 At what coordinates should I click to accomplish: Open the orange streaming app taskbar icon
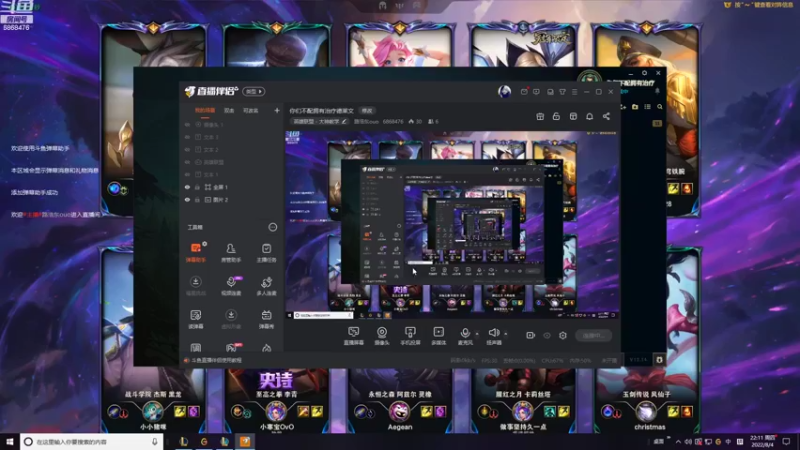[x=245, y=441]
